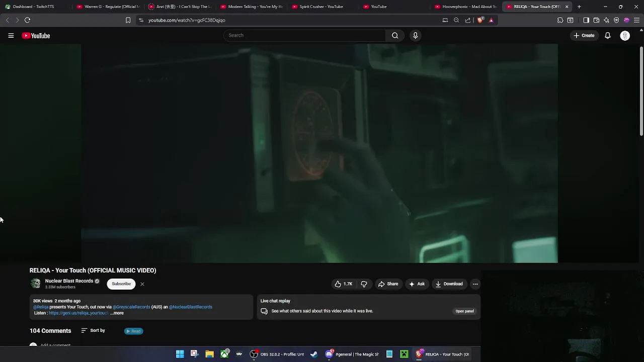Click the YouTube search input field
Viewport: 644px width, 362px height.
(x=304, y=35)
